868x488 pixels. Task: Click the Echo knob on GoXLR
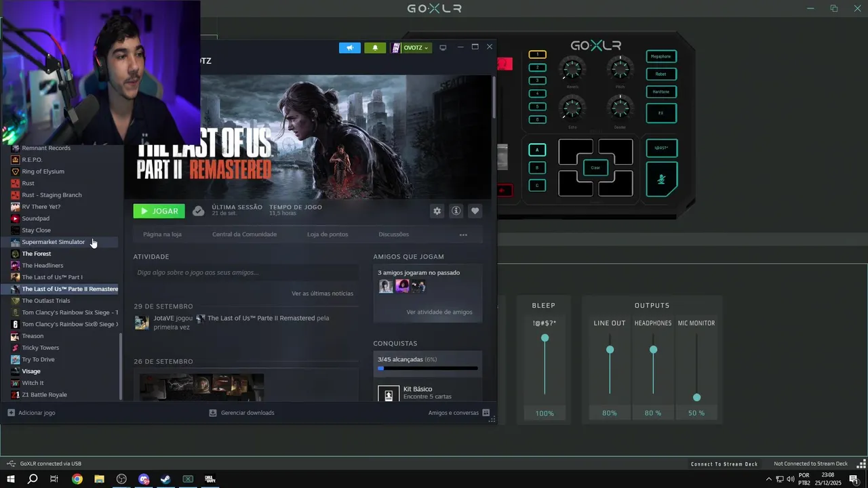(x=572, y=108)
